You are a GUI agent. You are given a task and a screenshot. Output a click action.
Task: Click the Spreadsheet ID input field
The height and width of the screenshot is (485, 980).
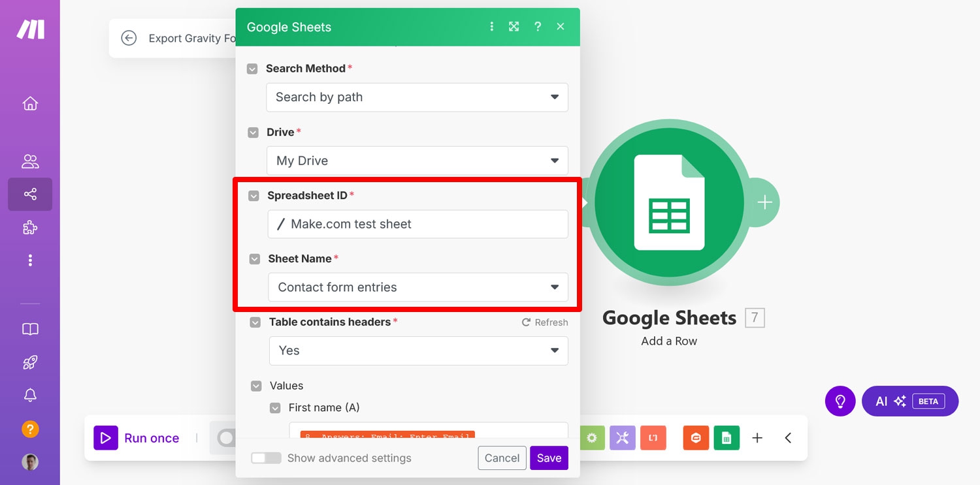coord(417,224)
